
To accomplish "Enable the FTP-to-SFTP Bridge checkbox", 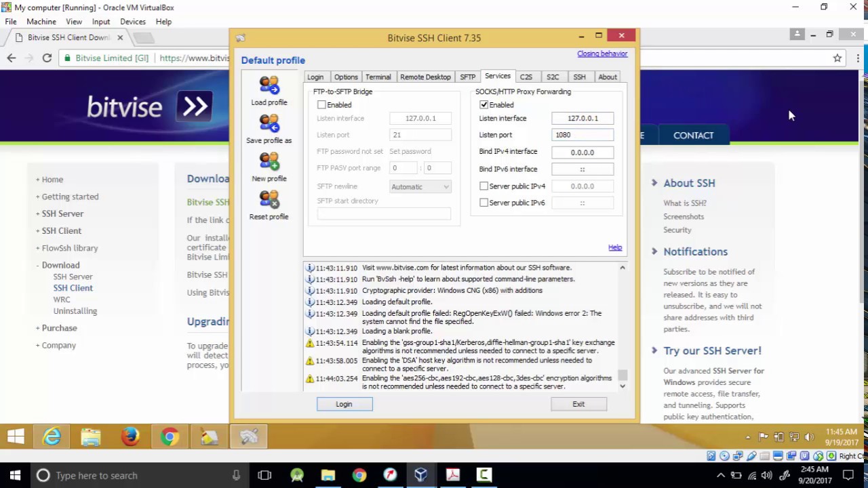I will point(321,105).
